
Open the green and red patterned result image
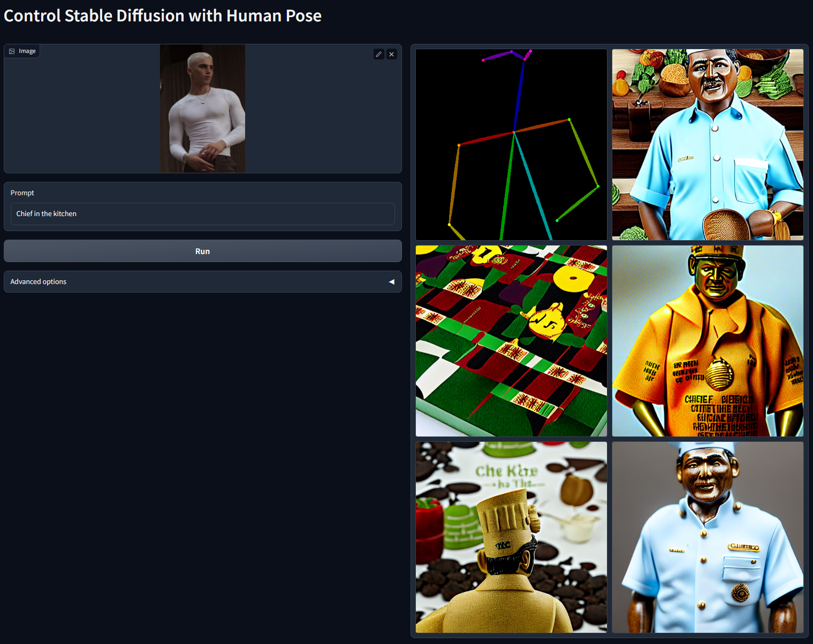(x=511, y=341)
